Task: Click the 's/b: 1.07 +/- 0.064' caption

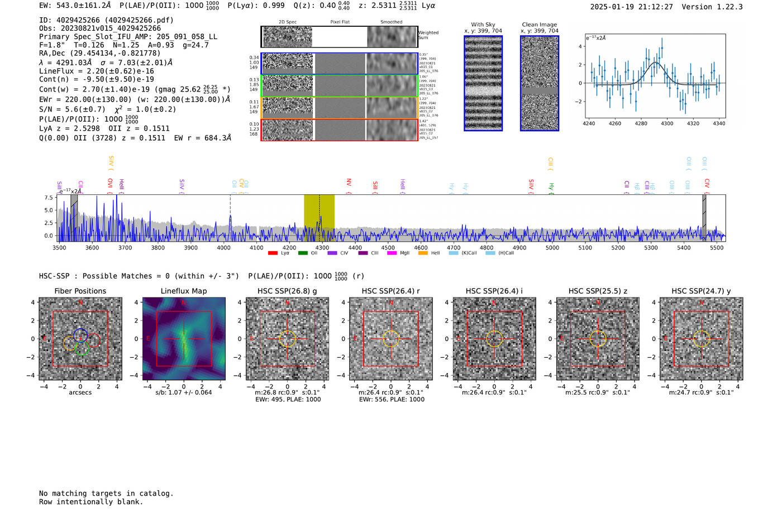Action: click(x=184, y=392)
